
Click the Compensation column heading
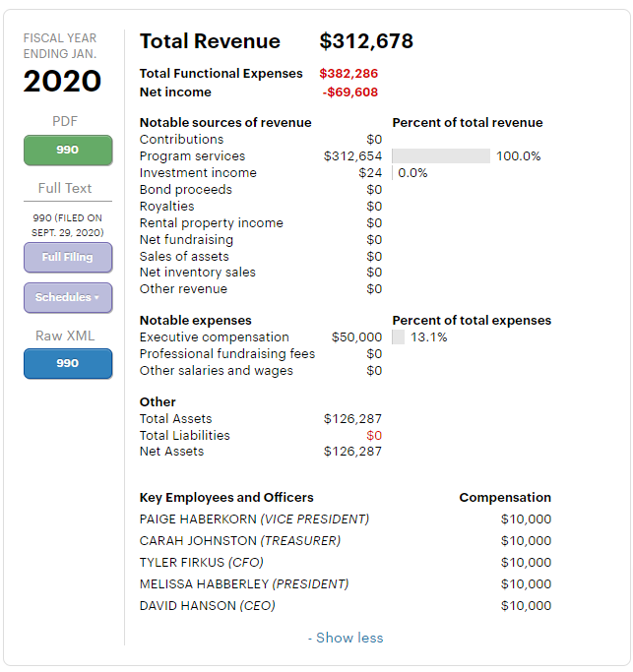(x=505, y=498)
